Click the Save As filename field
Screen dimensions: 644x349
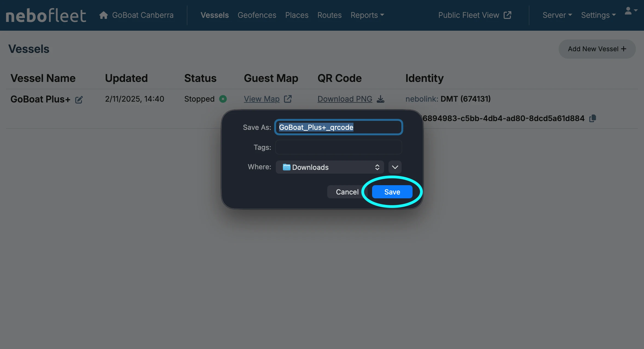[338, 127]
